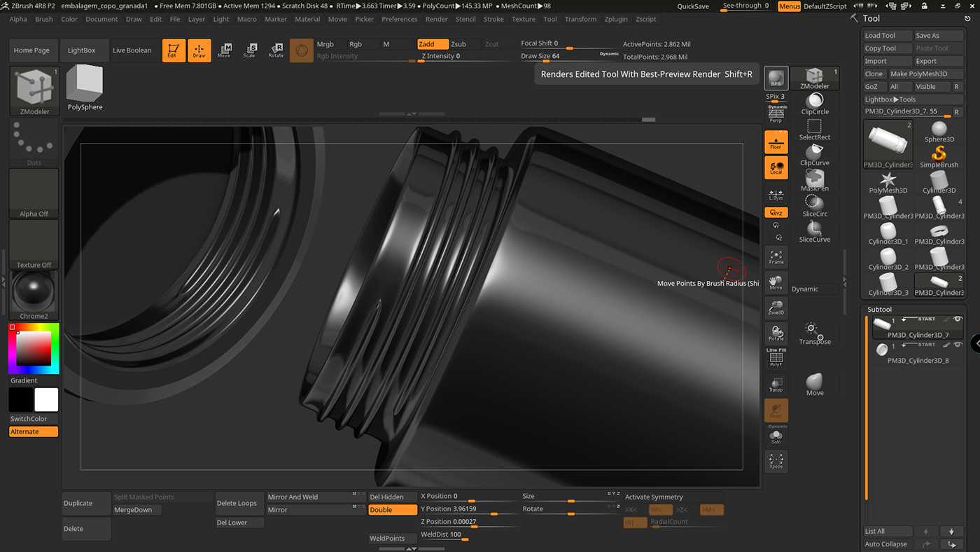This screenshot has width=980, height=552.
Task: Click the Frame mesh icon
Action: [x=776, y=257]
